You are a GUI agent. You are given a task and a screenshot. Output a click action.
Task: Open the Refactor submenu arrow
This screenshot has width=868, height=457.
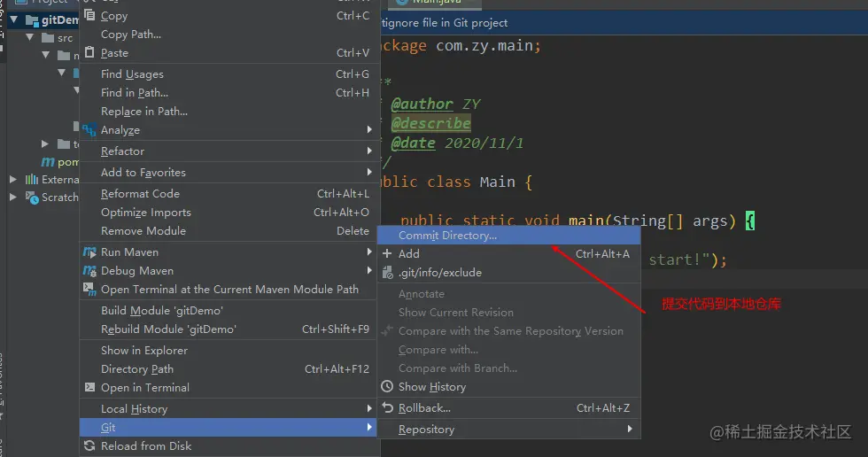[x=369, y=151]
